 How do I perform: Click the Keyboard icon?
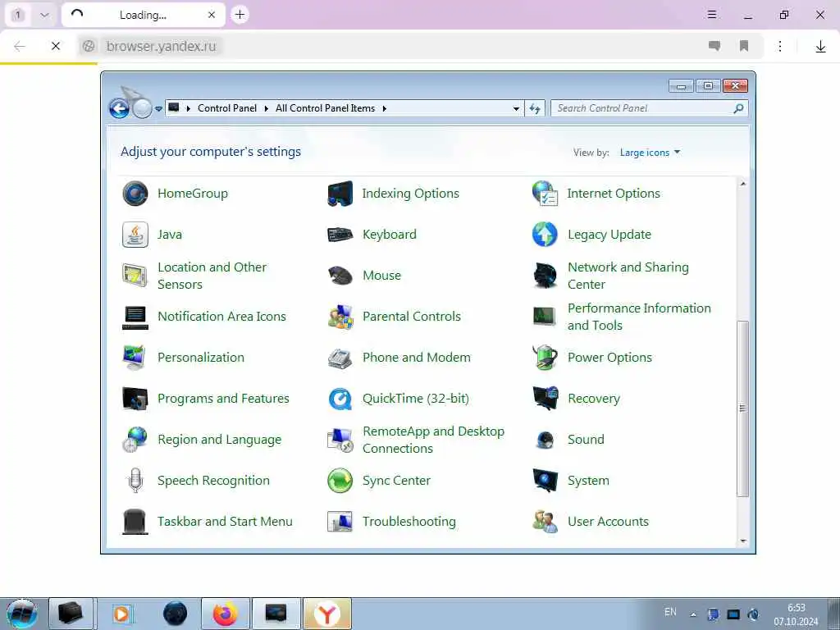tap(340, 235)
